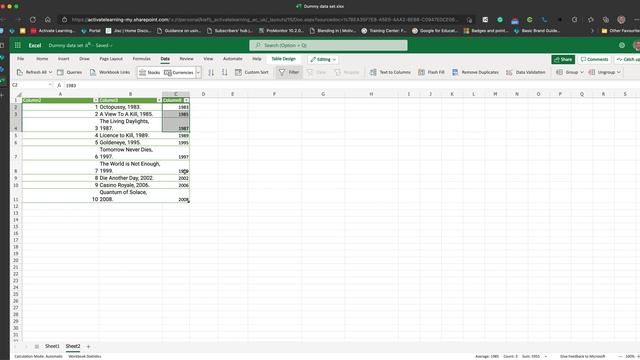Click the Ungroup icon
The width and height of the screenshot is (640, 360).
(592, 72)
